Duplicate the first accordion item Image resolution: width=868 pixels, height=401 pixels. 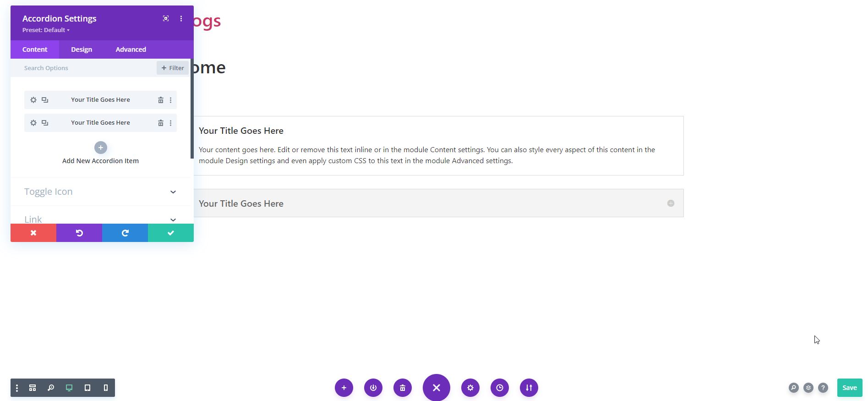tap(45, 100)
